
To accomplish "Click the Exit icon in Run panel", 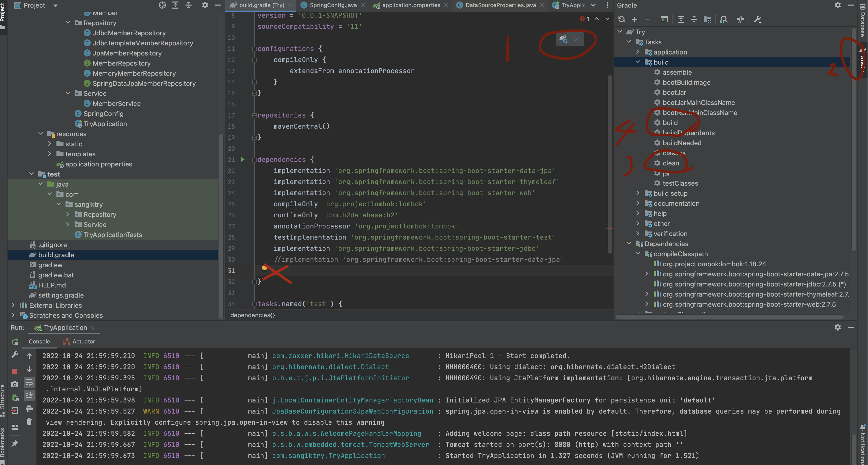I will click(x=14, y=410).
